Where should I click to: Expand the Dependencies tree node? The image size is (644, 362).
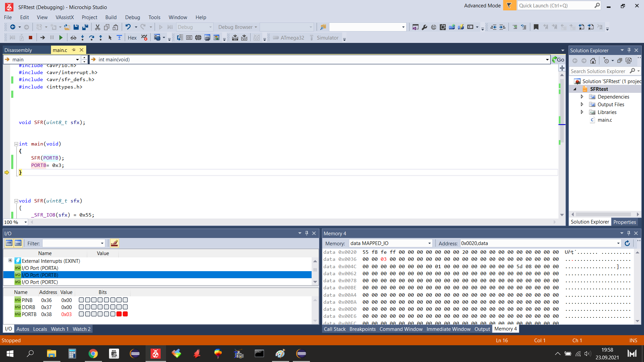582,97
